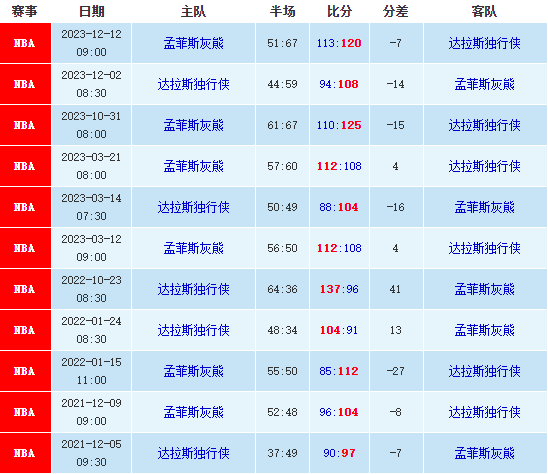Click away team link in the 2023-03-12 row
This screenshot has height=474, width=548.
click(484, 248)
